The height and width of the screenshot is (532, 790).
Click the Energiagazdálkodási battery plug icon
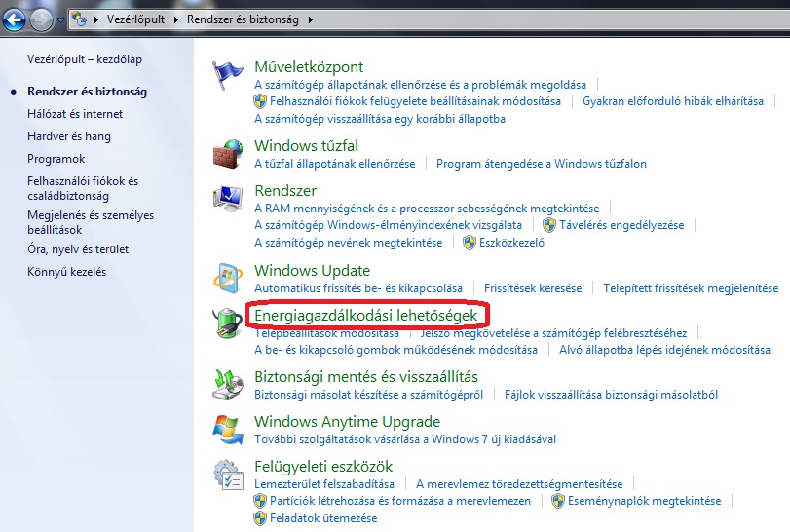(228, 323)
